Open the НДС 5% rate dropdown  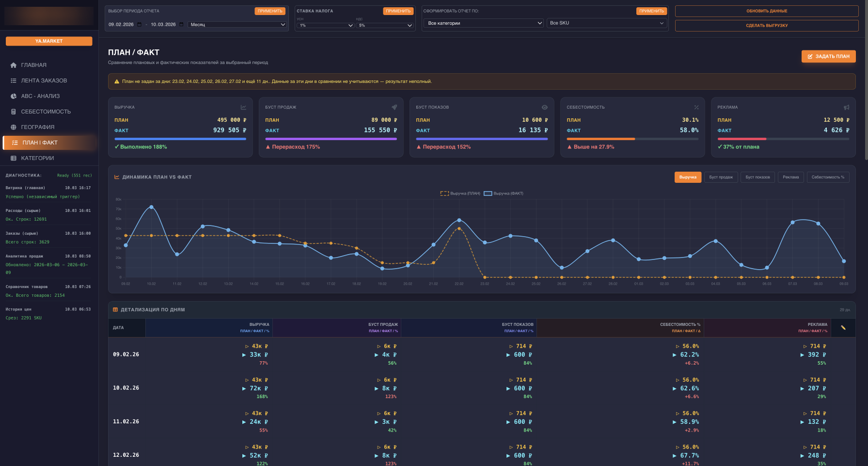(385, 25)
